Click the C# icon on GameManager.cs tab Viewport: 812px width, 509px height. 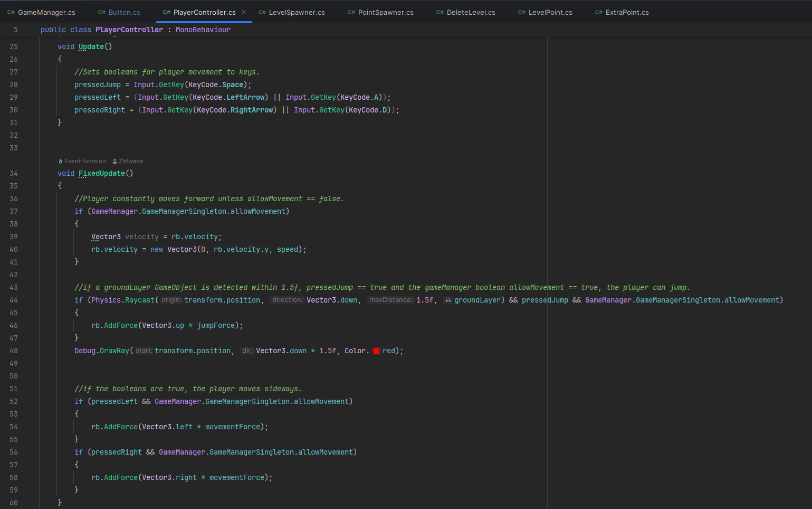[x=11, y=12]
